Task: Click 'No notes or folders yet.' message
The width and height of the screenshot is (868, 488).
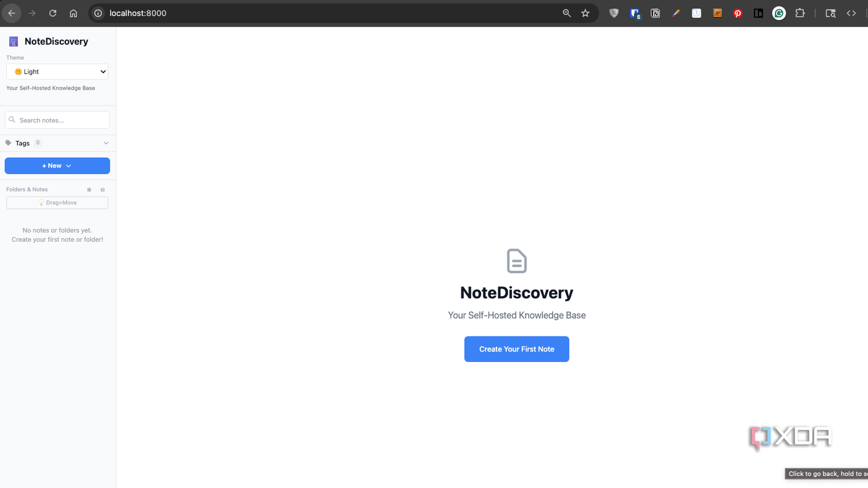Action: tap(57, 230)
